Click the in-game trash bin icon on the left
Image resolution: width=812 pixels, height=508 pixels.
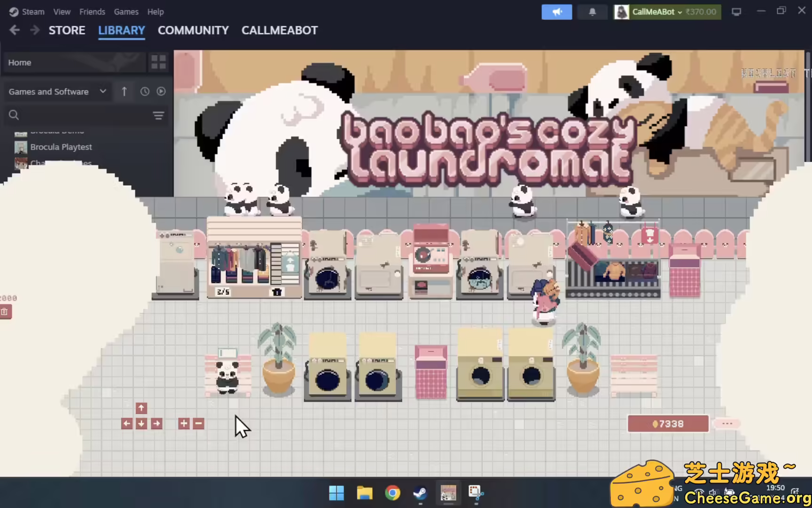point(5,311)
